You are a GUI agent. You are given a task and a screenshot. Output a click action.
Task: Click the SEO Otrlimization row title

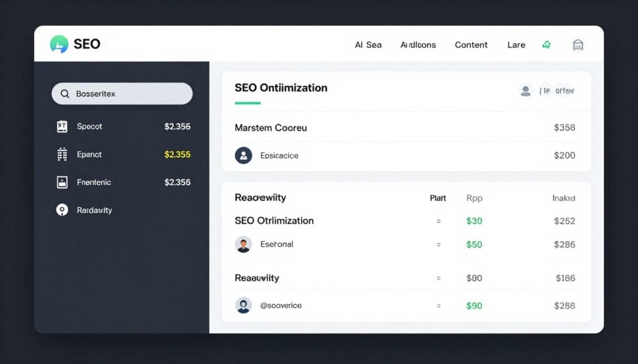274,221
